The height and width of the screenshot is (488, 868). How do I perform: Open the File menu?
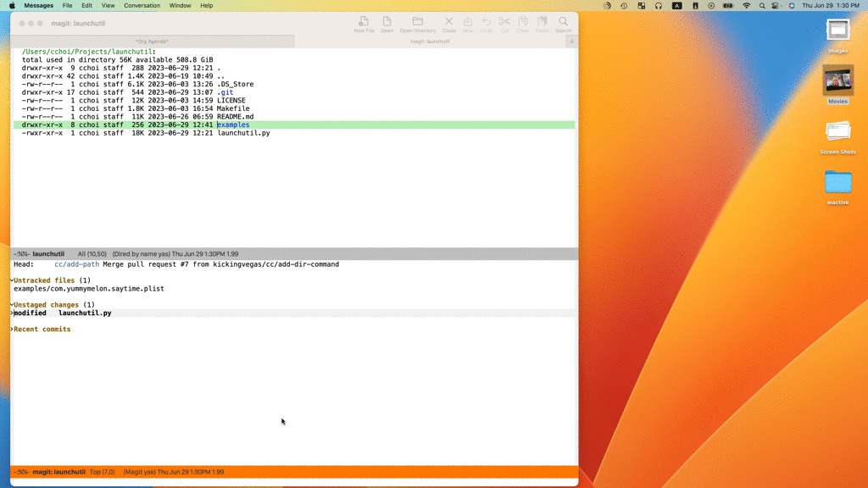(67, 6)
